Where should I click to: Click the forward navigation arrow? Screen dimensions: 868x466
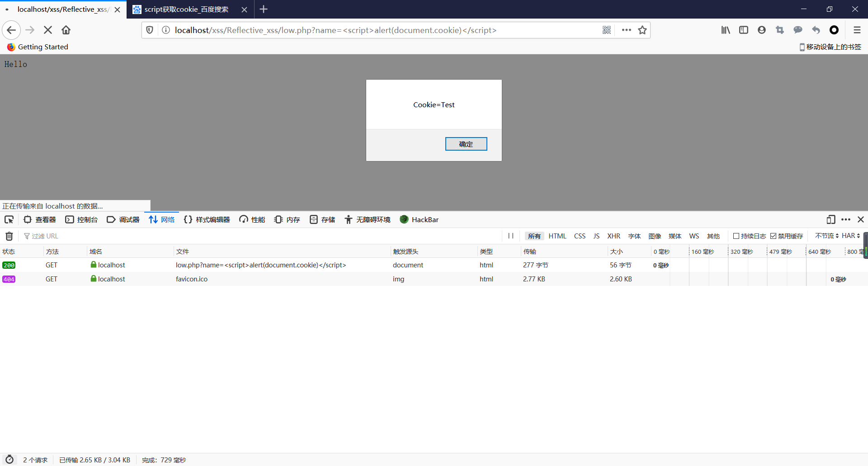(30, 30)
